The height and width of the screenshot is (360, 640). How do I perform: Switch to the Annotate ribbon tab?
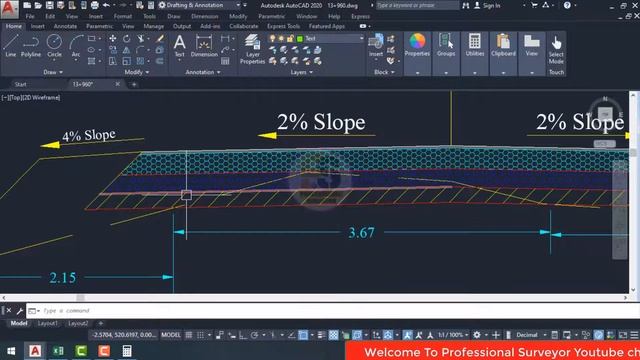point(65,26)
